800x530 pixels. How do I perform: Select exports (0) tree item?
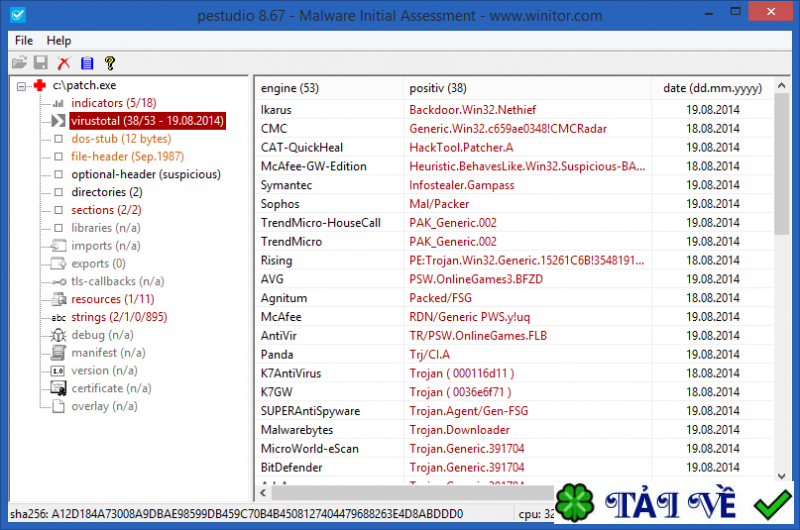tap(98, 264)
